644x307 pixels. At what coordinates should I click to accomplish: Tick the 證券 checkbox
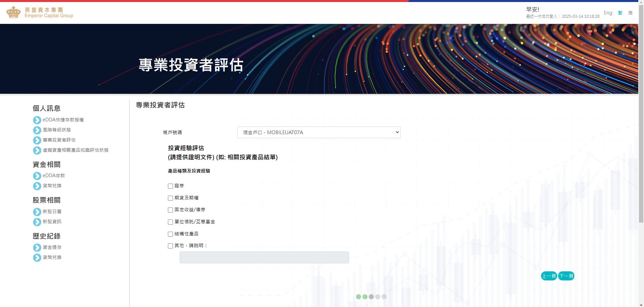tap(170, 186)
